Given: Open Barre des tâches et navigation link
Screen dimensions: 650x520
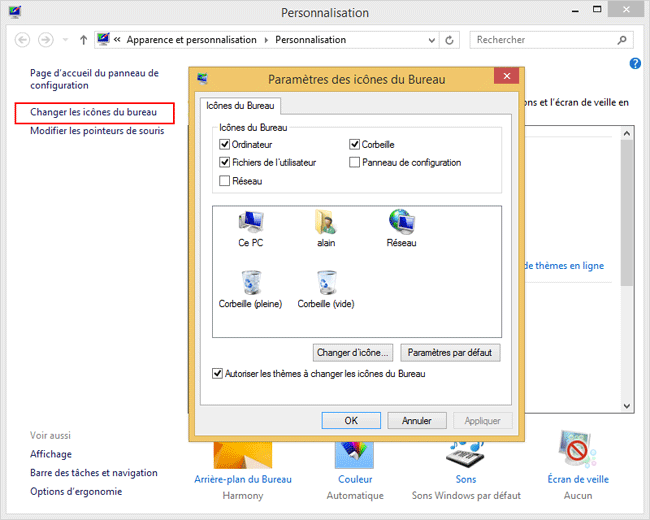Looking at the screenshot, I should [94, 473].
